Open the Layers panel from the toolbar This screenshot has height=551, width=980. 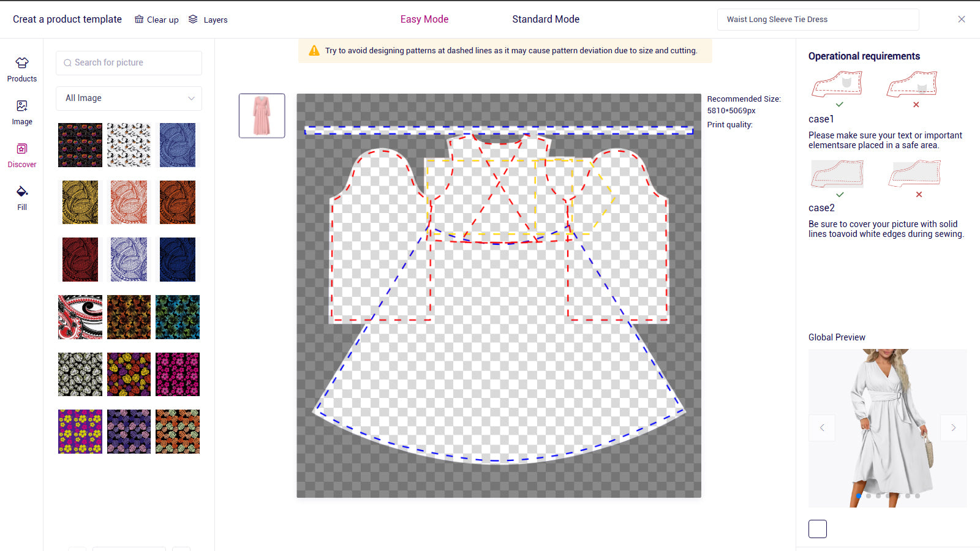coord(208,19)
